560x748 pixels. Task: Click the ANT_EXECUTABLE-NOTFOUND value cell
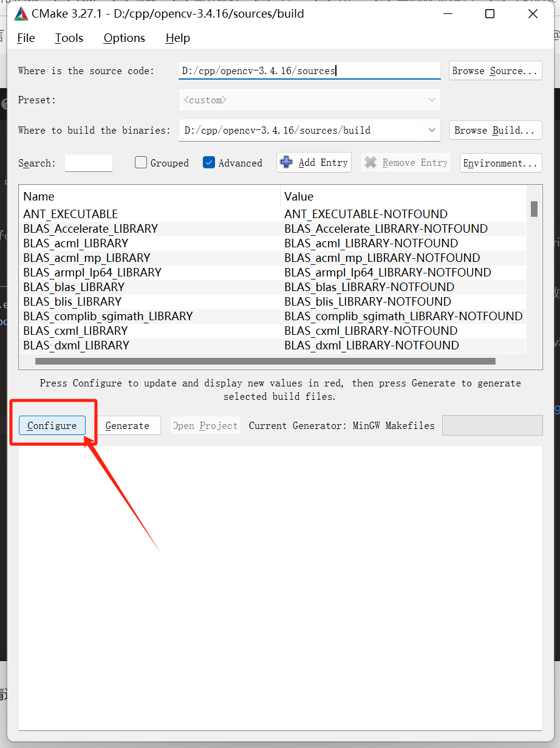tap(366, 214)
